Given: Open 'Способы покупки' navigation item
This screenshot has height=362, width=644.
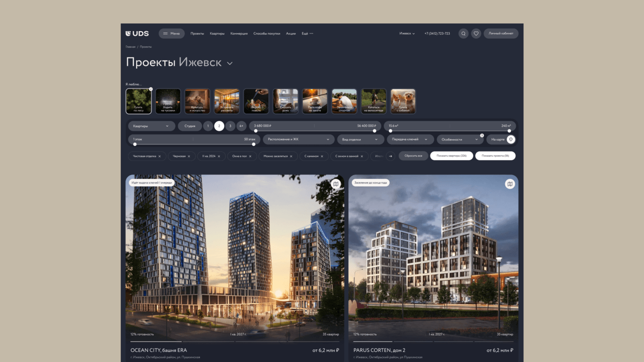Looking at the screenshot, I should click(x=267, y=34).
